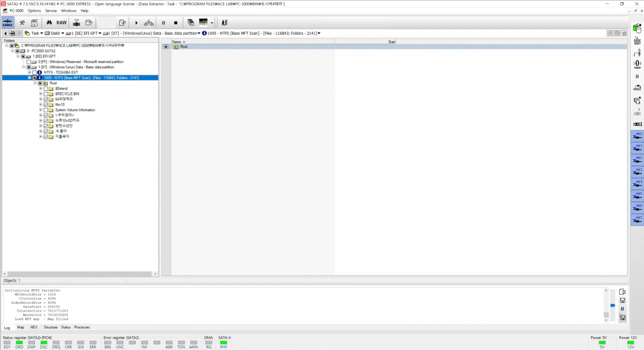Open the crossed tools utilities icon

pos(22,23)
